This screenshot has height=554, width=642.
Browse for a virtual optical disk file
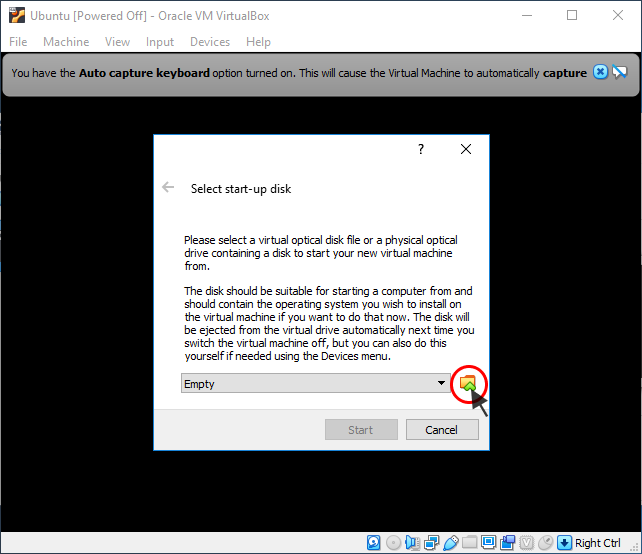pyautogui.click(x=468, y=384)
